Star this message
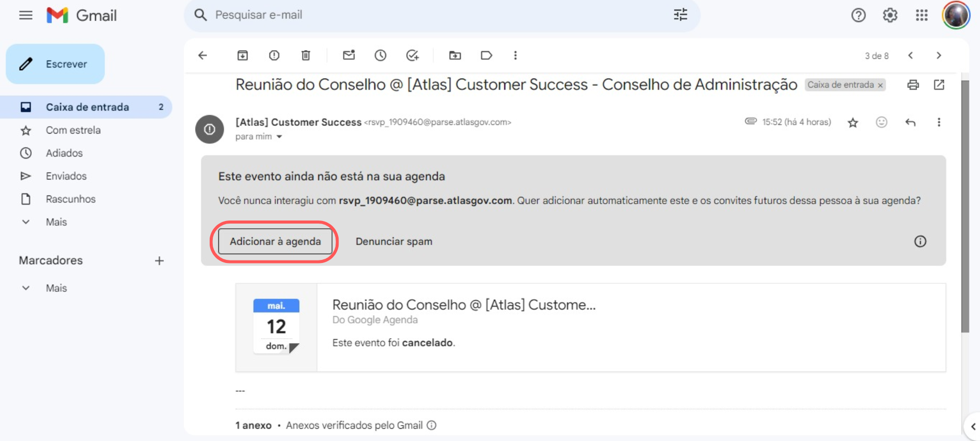 pyautogui.click(x=853, y=122)
